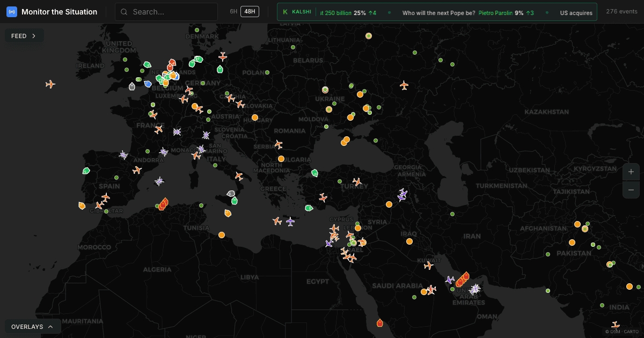The height and width of the screenshot is (338, 644).
Task: Click the green ship off Portugal's coast
Action: [x=86, y=171]
